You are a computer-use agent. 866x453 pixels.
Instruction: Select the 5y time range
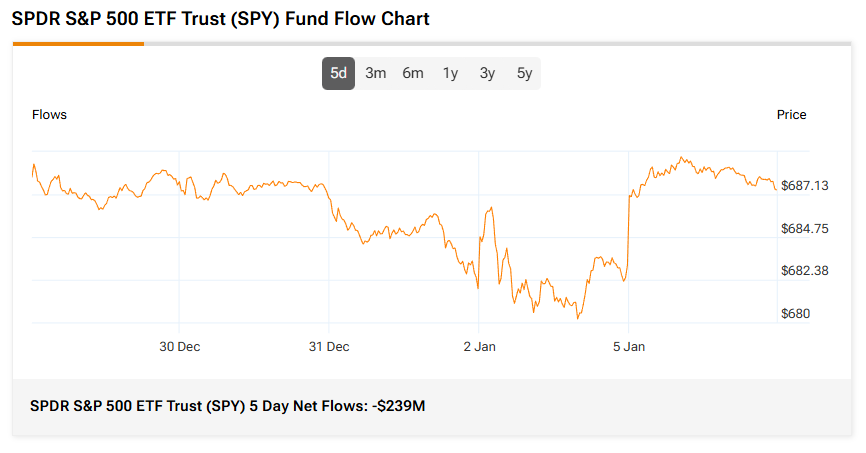pos(524,73)
